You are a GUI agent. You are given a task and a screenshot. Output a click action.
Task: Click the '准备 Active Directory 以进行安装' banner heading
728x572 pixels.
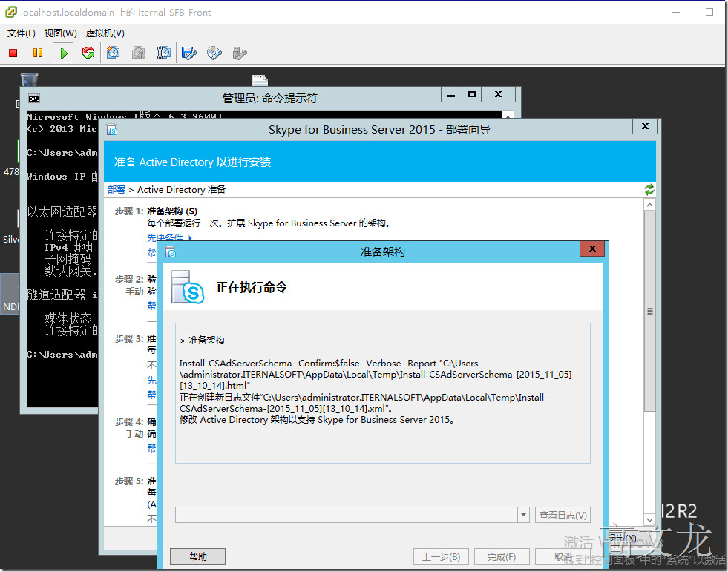pyautogui.click(x=193, y=162)
